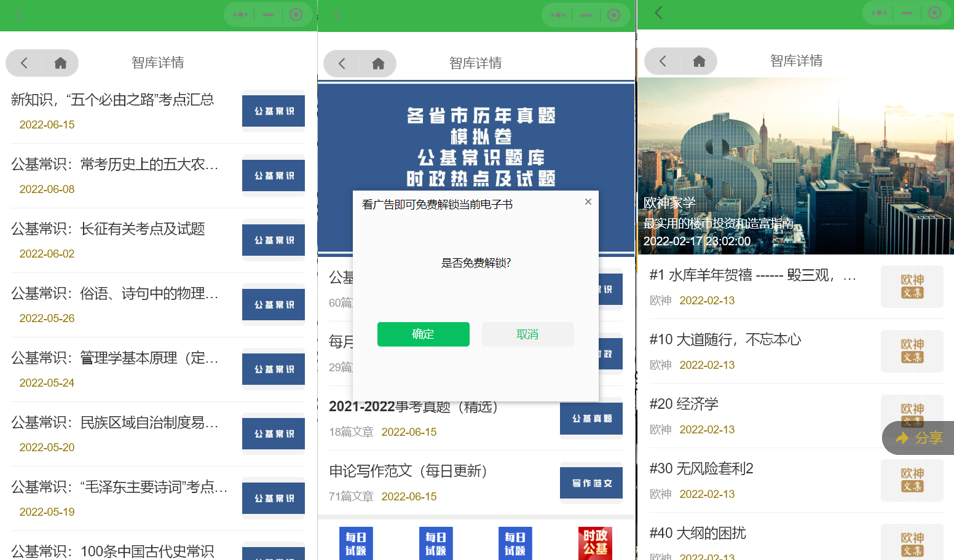Open article #40 大纲的困扰
The height and width of the screenshot is (560, 954).
click(x=698, y=533)
